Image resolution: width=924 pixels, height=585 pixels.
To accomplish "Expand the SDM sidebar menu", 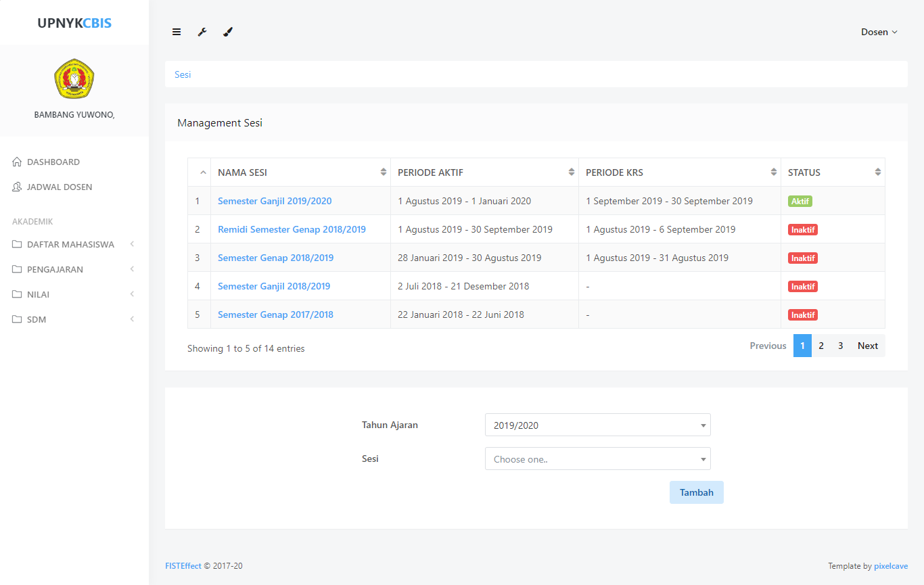I will 37,319.
